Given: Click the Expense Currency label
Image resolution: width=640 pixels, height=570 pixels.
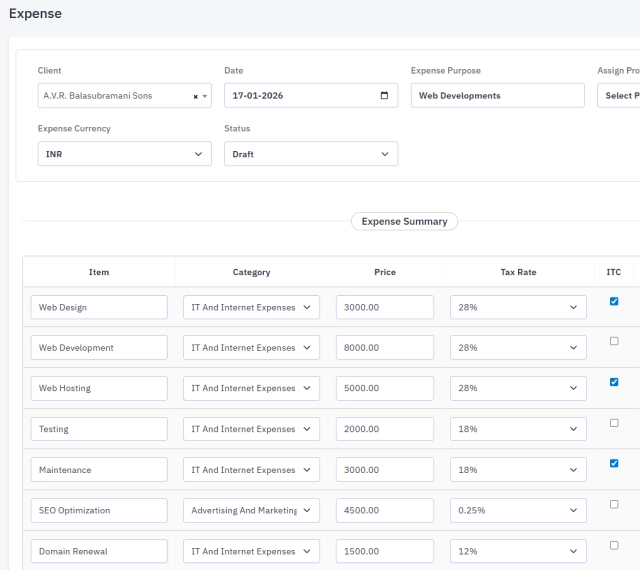Looking at the screenshot, I should tap(74, 129).
